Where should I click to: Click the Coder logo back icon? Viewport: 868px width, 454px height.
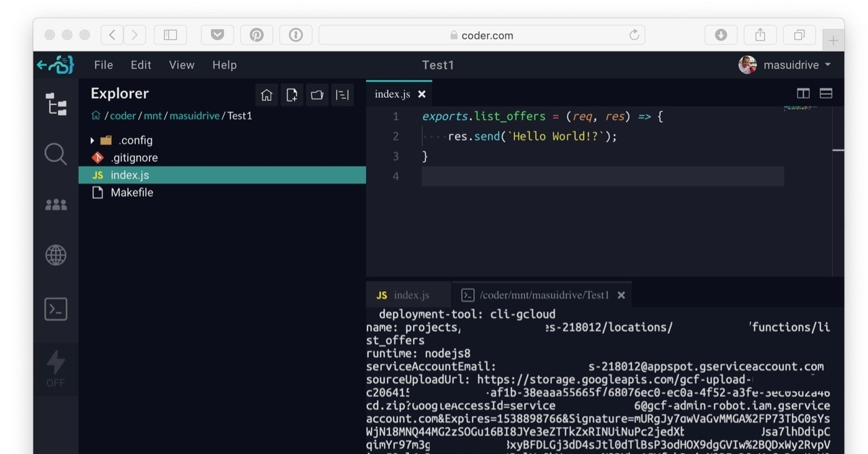(55, 65)
